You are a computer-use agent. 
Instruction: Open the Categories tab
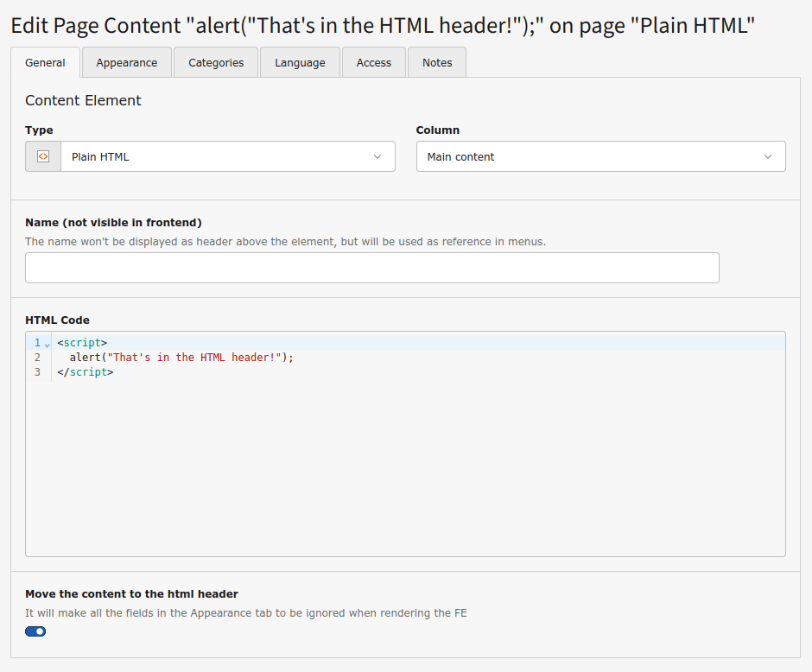(x=215, y=61)
